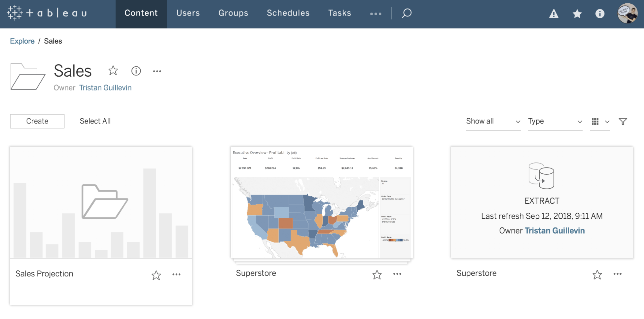Image resolution: width=644 pixels, height=319 pixels.
Task: Open Superstore extract actions ellipsis
Action: [x=618, y=274]
